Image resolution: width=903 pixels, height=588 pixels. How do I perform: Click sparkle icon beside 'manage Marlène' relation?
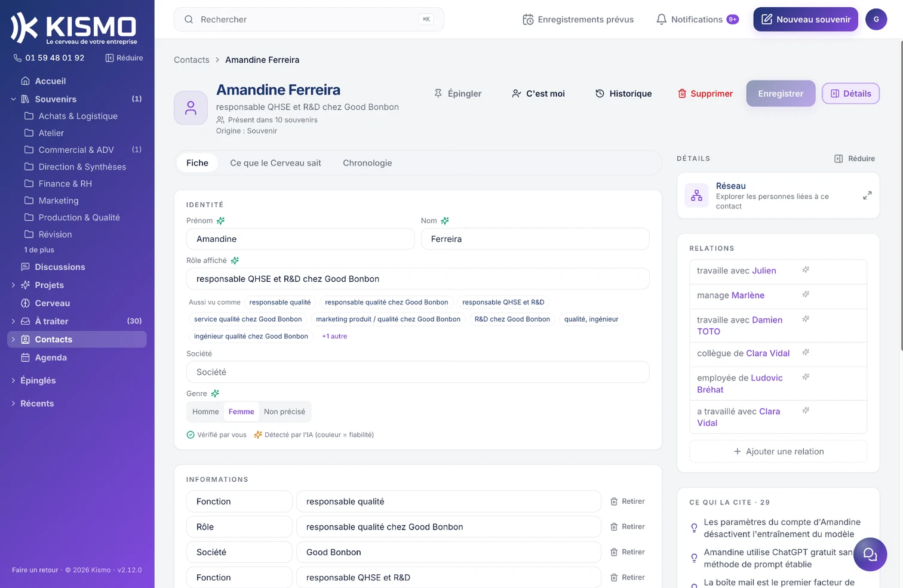[x=806, y=294]
